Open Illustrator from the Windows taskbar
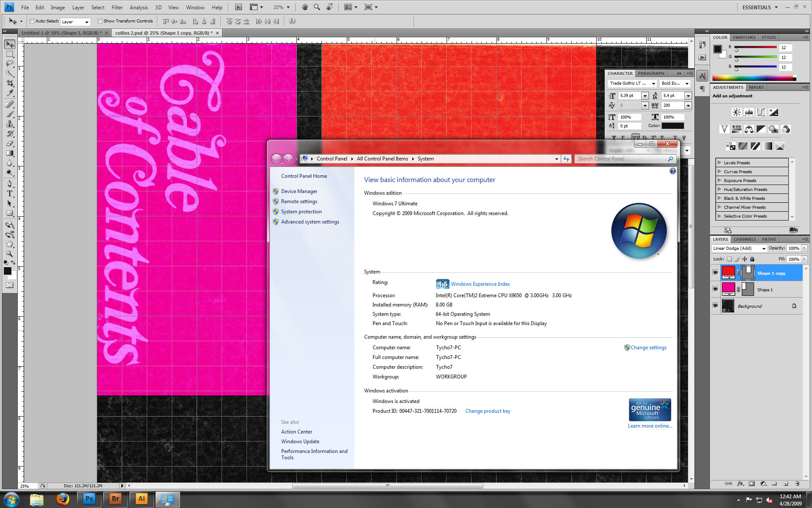812x508 pixels. click(x=141, y=499)
